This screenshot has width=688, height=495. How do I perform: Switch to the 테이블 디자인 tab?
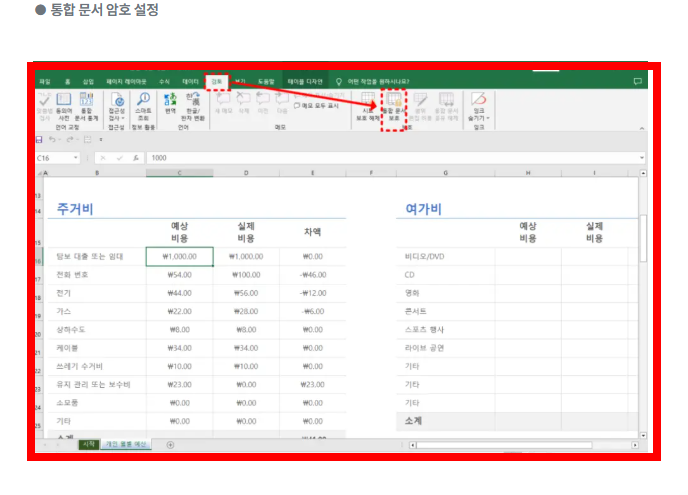pos(305,82)
